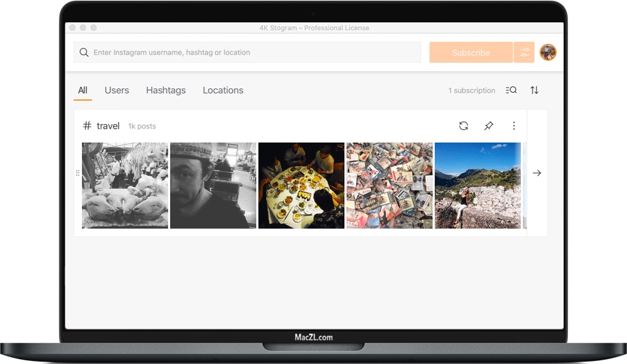Screen dimensions: 627x364
Task: Open the black-and-white market photo
Action: click(125, 185)
